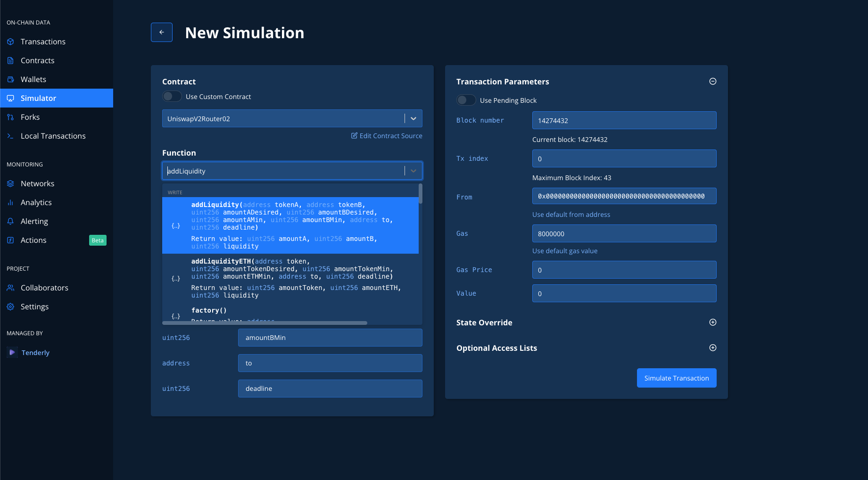Focus the Block number input field
Screen dimensions: 868x480
pyautogui.click(x=624, y=120)
